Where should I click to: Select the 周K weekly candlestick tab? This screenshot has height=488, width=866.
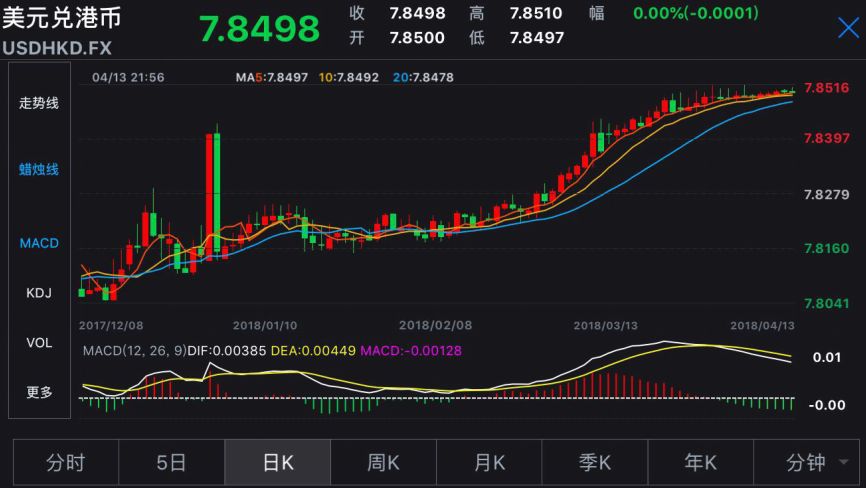(x=383, y=462)
